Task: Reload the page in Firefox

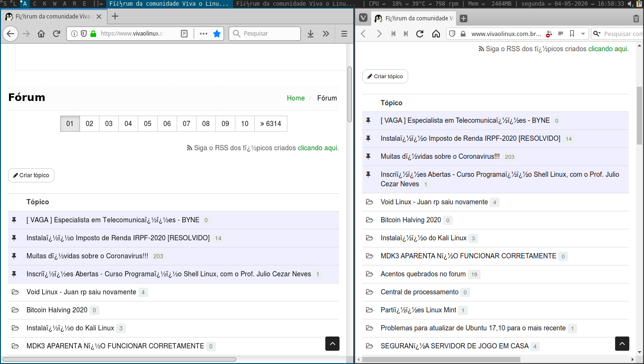Action: pos(56,34)
